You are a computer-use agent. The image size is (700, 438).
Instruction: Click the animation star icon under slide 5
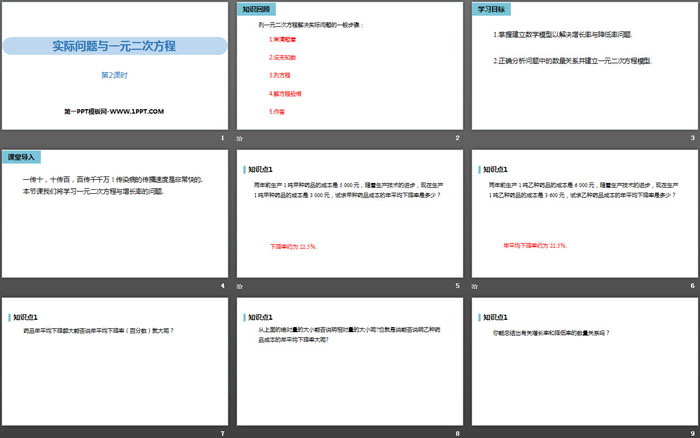pyautogui.click(x=237, y=286)
